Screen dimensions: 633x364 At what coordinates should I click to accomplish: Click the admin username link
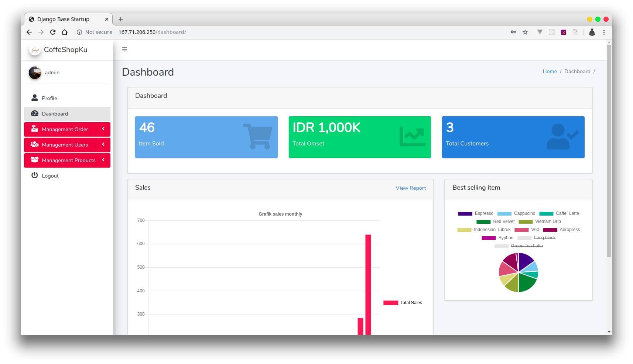[x=52, y=72]
